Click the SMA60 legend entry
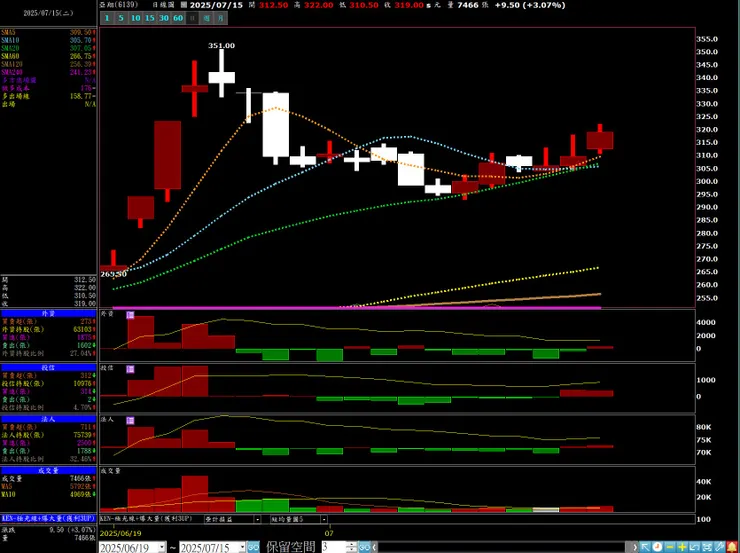 click(49, 56)
